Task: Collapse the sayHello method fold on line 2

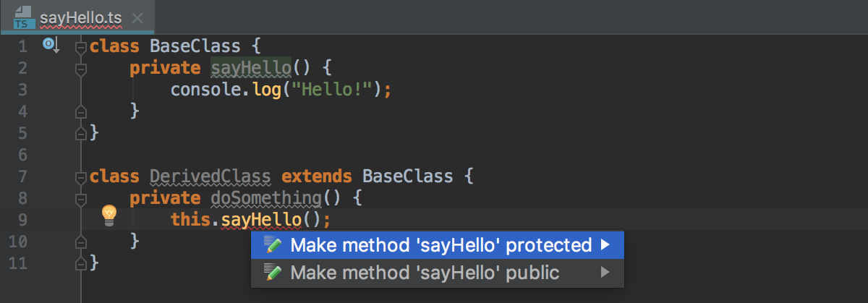Action: pyautogui.click(x=81, y=69)
